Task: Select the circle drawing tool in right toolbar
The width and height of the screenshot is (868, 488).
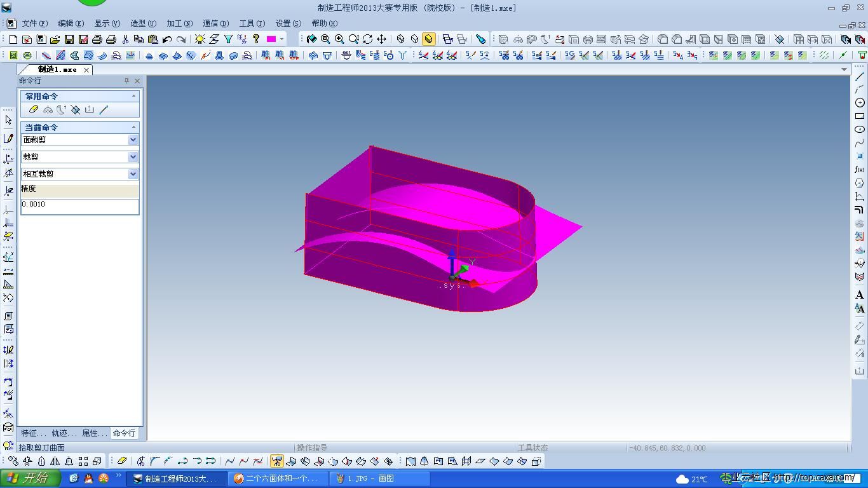Action: pos(860,103)
